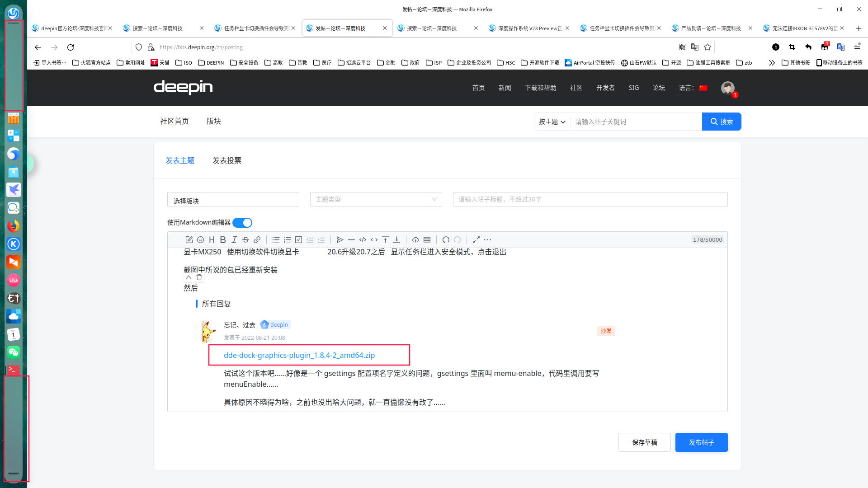Viewport: 868px width, 488px height.
Task: Click the 发布帖子 publish button
Action: (701, 442)
